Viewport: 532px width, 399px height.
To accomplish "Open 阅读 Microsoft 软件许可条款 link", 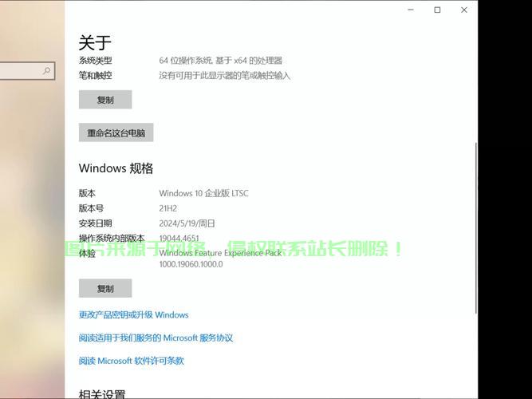I will (132, 361).
